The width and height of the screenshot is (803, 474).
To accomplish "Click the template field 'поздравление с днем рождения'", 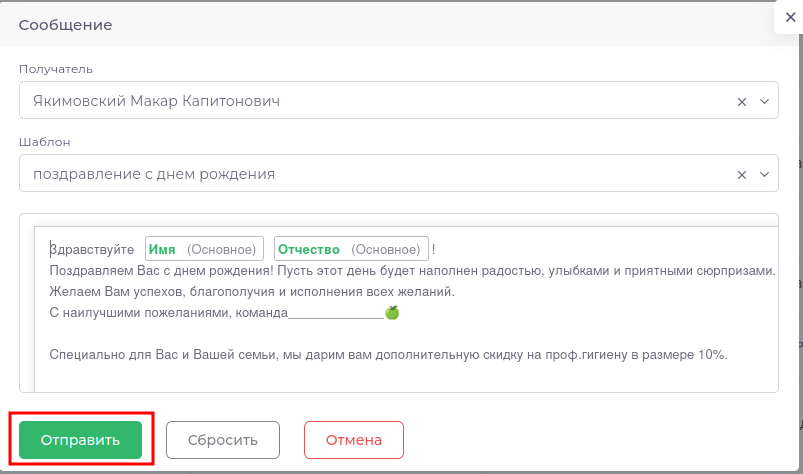I will [370, 174].
